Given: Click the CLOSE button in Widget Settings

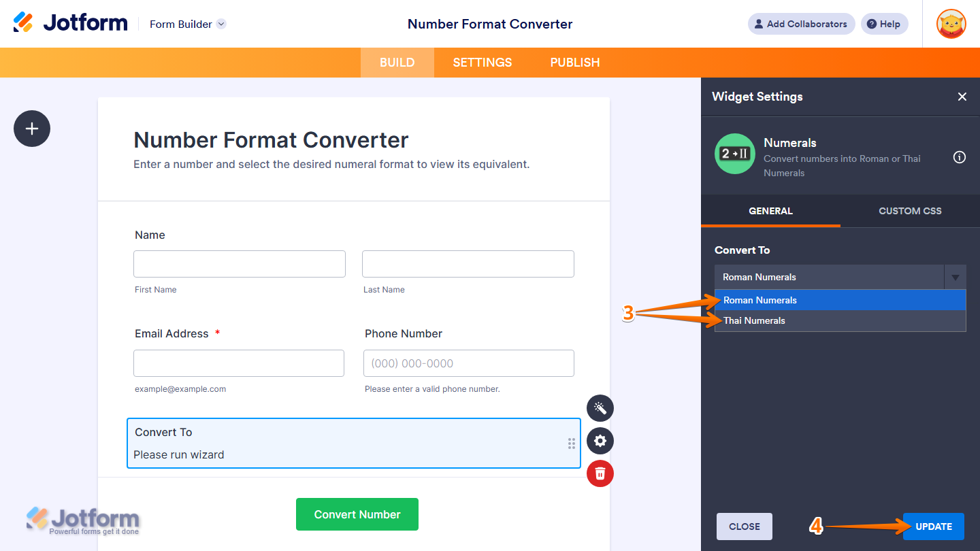Looking at the screenshot, I should [x=744, y=526].
